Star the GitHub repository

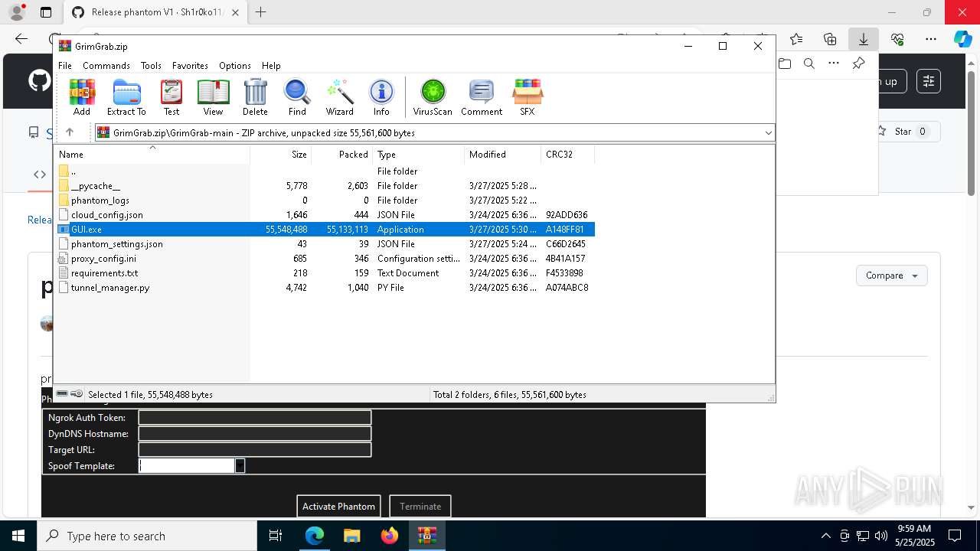click(x=903, y=132)
